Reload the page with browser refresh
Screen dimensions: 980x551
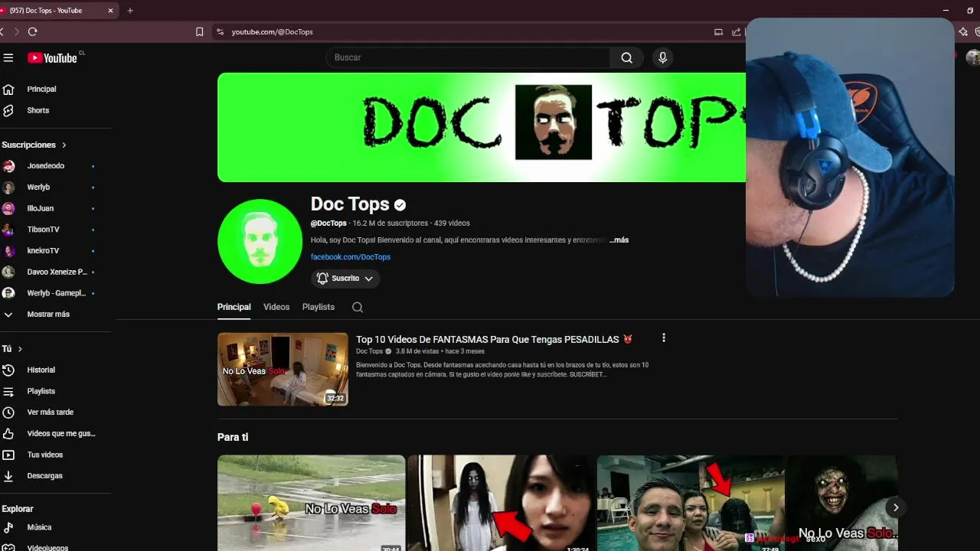pos(32,31)
